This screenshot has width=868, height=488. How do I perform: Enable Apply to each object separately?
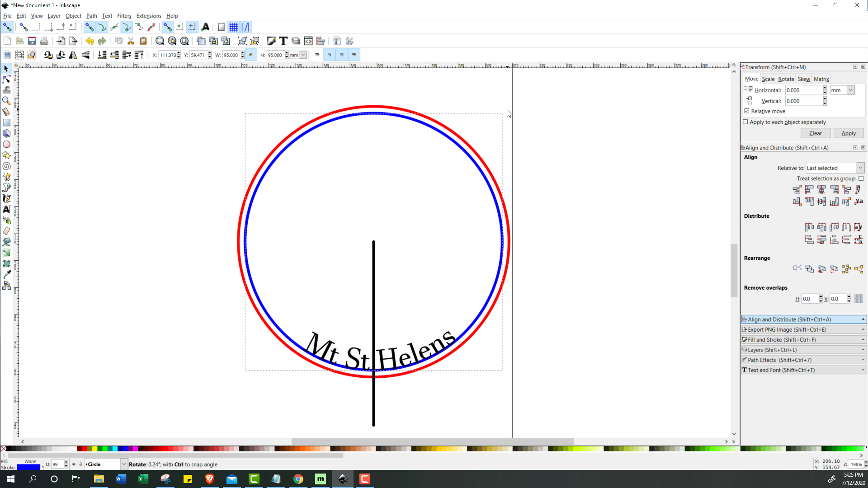(x=744, y=122)
